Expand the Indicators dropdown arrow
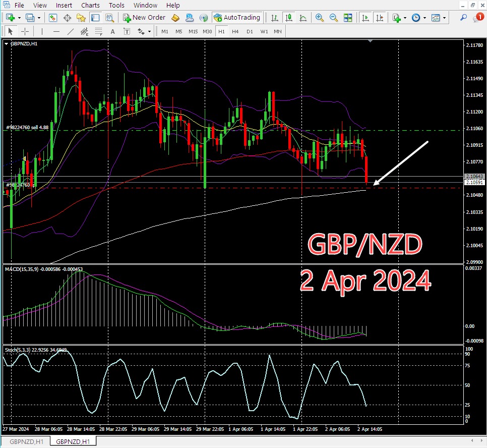The width and height of the screenshot is (487, 448). [x=405, y=18]
